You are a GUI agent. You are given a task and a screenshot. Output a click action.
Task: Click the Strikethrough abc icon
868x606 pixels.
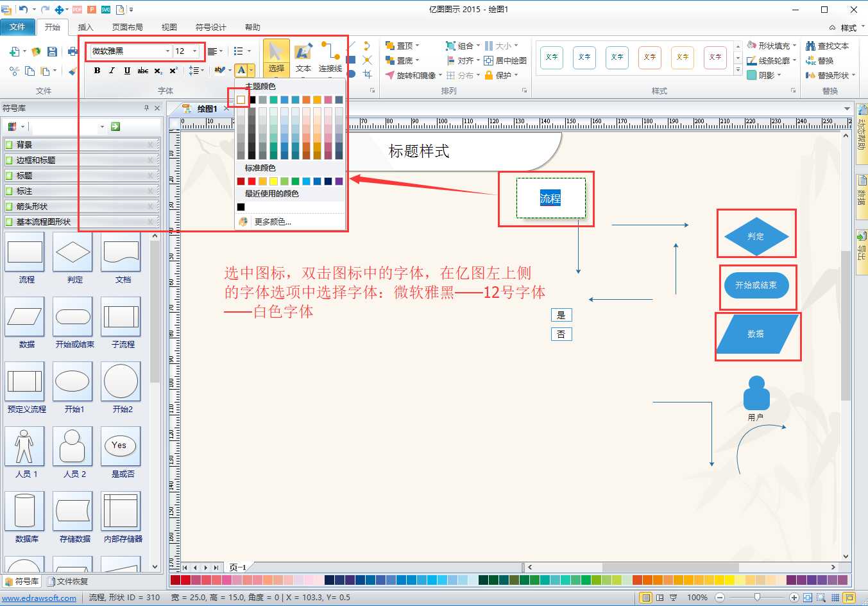point(142,71)
